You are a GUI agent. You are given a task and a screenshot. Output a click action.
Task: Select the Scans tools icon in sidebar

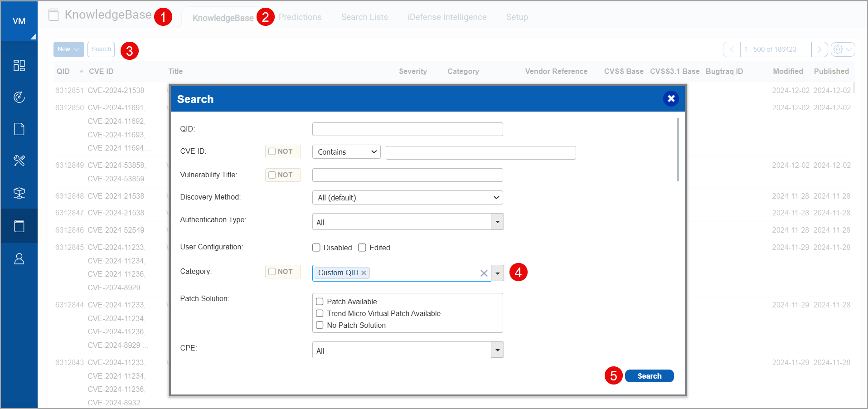pos(19,161)
